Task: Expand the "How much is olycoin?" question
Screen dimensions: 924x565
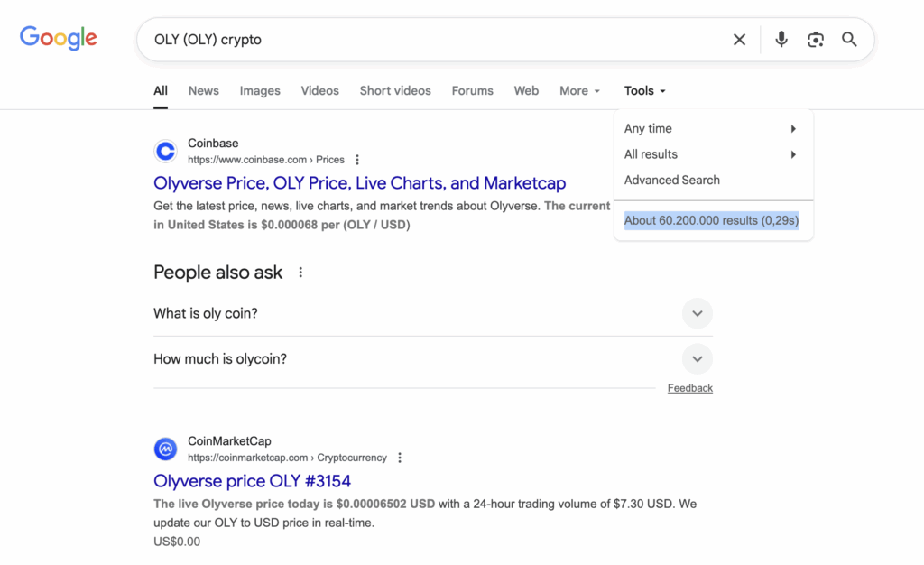Action: 697,358
